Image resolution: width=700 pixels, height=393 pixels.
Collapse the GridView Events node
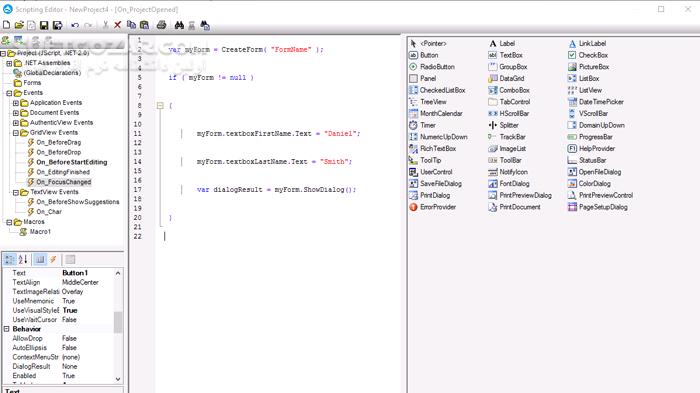[16, 133]
